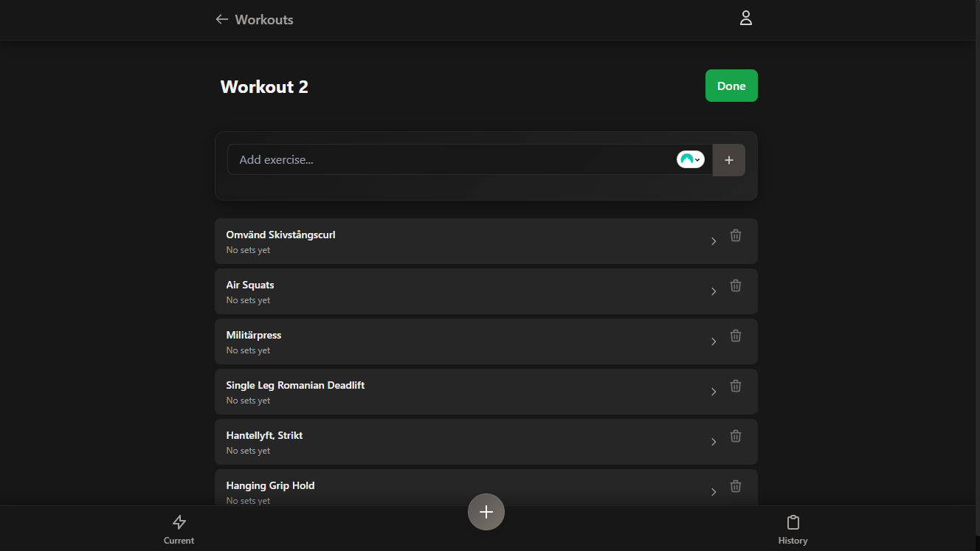980x551 pixels.
Task: Expand Single Leg Romanian Deadlift chevron
Action: click(x=714, y=392)
